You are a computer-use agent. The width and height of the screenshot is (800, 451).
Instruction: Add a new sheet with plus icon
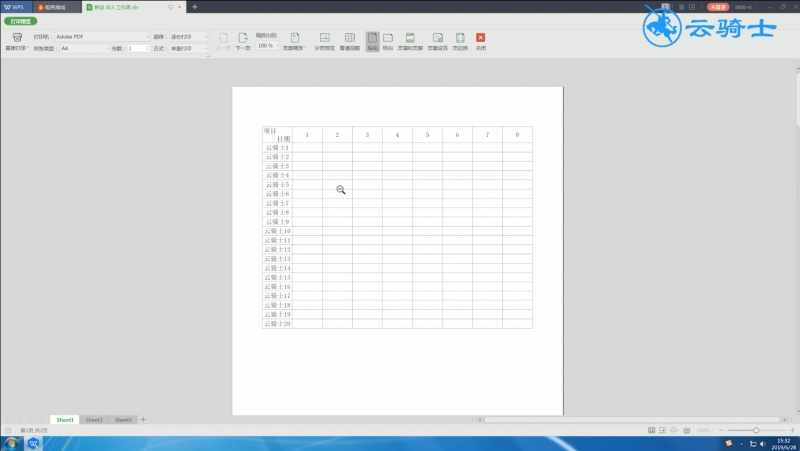pos(143,420)
